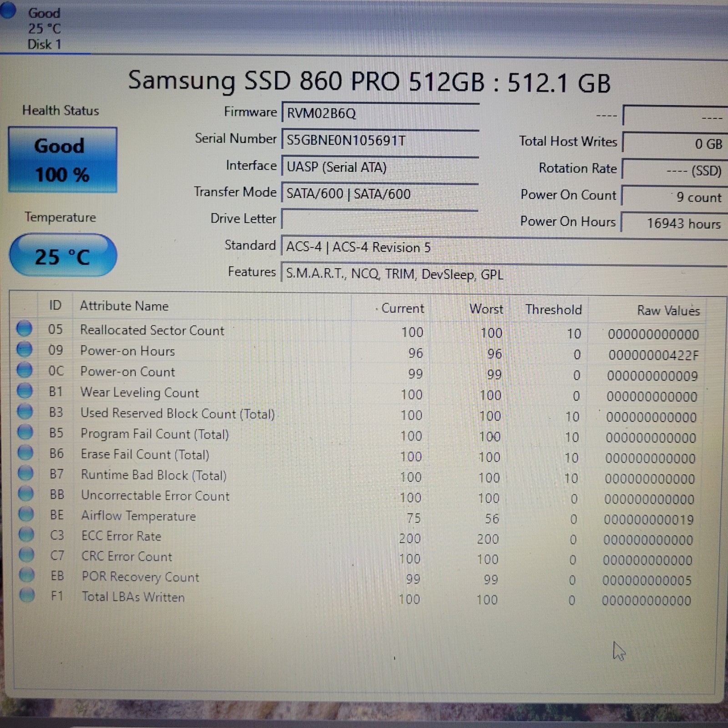Select 'Reallocated Sector Count' attribute text
728x728 pixels.
coord(152,330)
